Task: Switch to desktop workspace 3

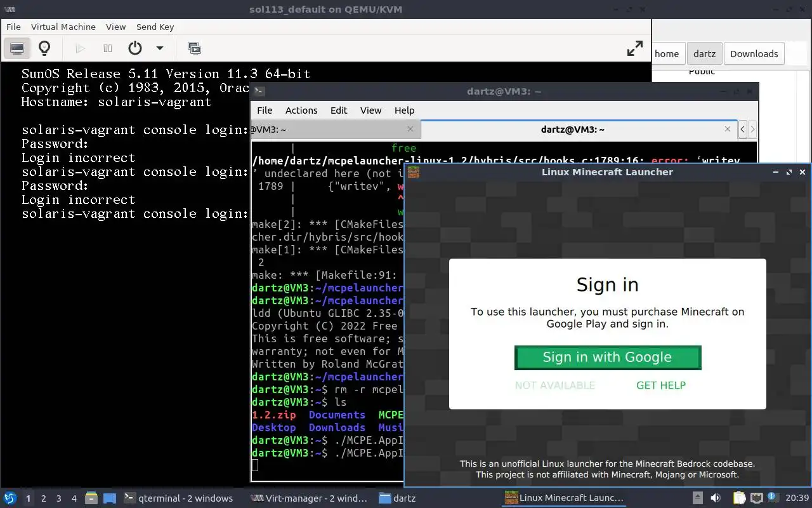Action: pos(59,498)
